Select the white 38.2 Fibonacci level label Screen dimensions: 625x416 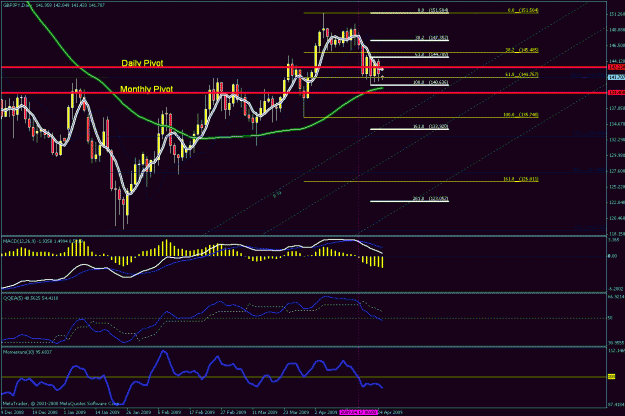432,38
